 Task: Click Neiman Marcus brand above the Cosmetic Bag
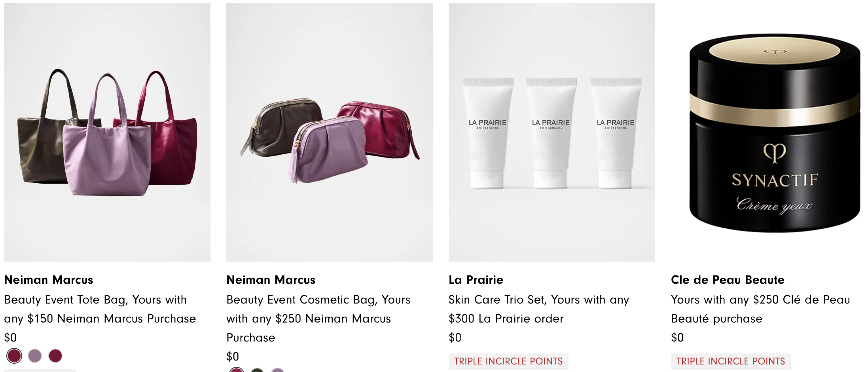(x=271, y=280)
